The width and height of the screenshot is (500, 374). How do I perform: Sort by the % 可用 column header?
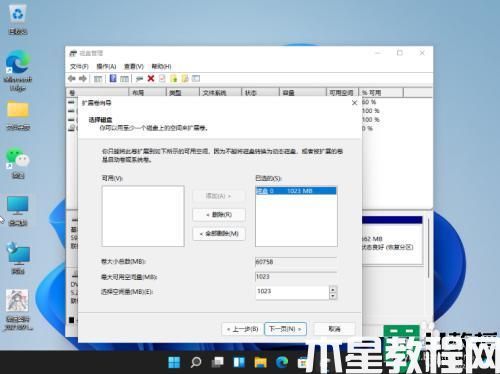(381, 92)
